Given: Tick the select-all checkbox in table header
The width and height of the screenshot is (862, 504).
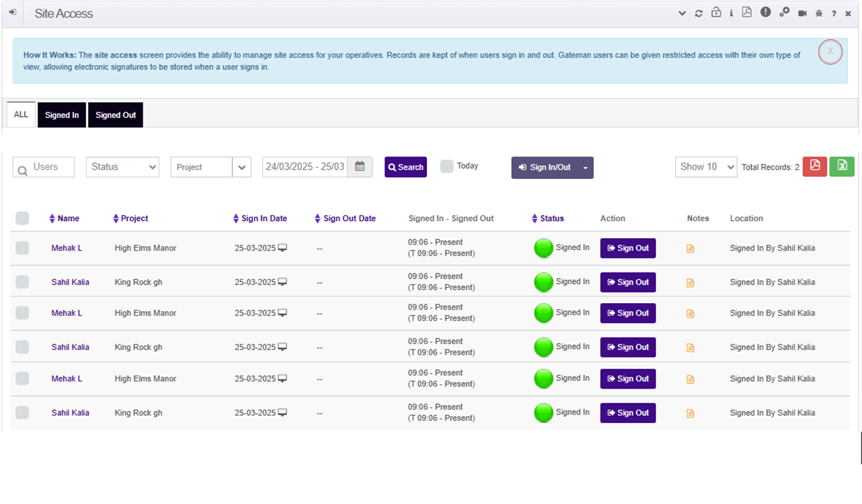Looking at the screenshot, I should 23,218.
